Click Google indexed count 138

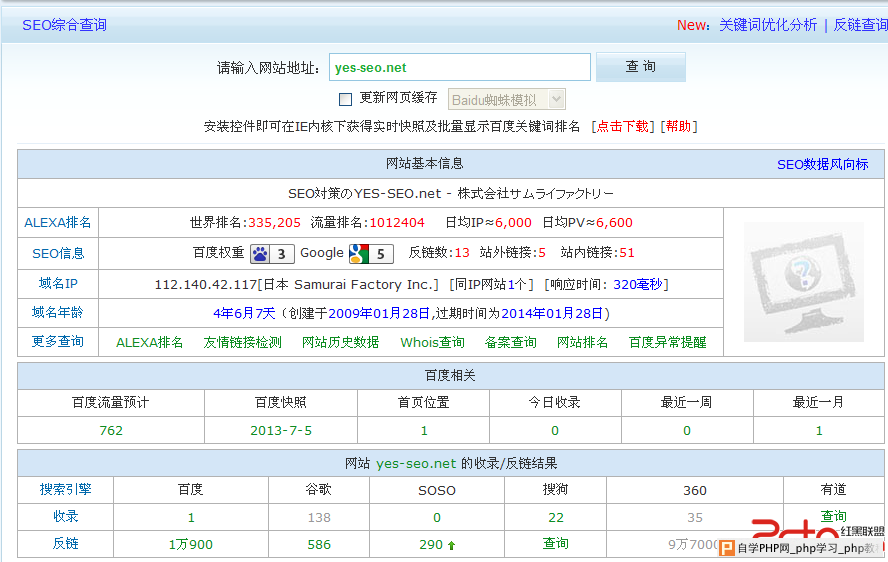319,517
